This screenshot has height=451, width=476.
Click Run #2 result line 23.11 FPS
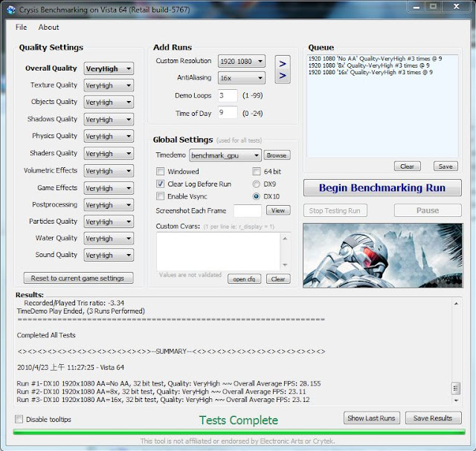pyautogui.click(x=161, y=392)
